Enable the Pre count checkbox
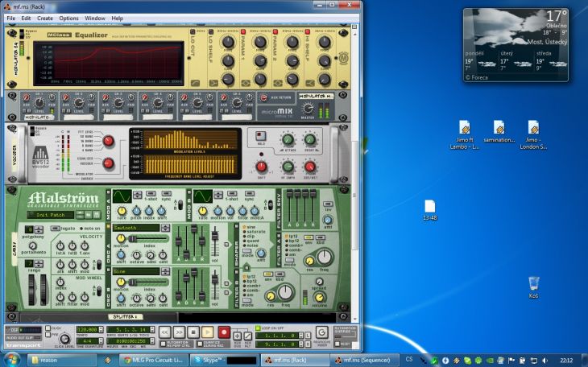Viewport: 588px width, 367px height. point(48,335)
